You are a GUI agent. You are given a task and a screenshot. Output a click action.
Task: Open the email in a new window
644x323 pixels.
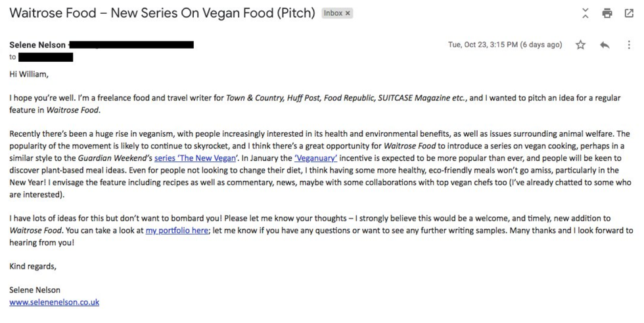(x=628, y=13)
